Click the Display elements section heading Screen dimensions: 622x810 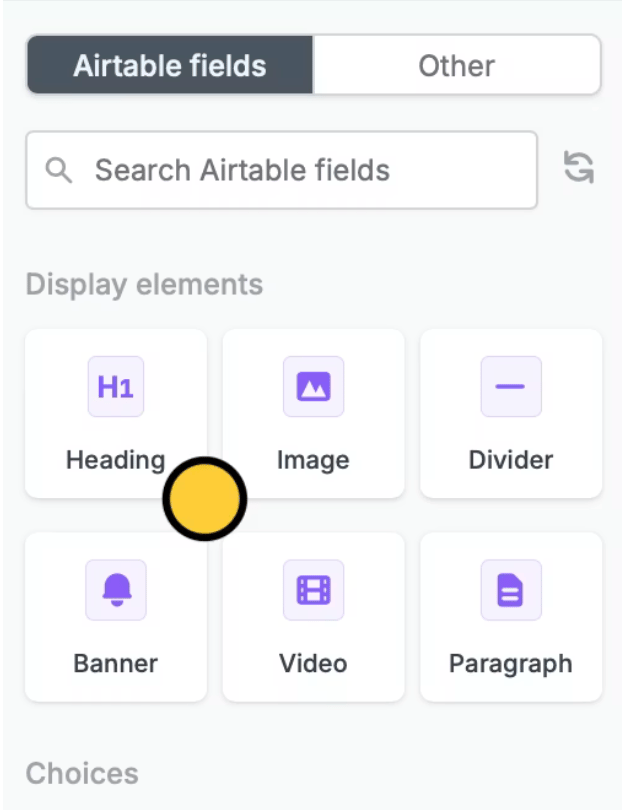(145, 284)
